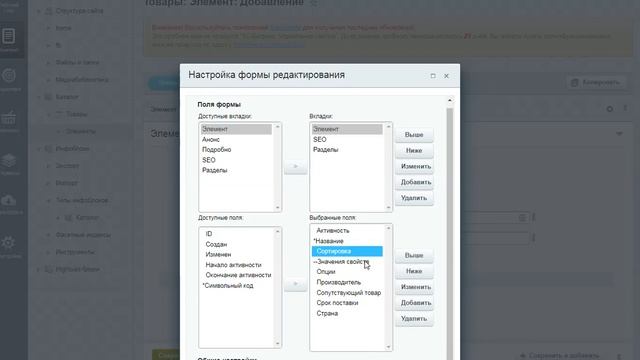Select Разделы in Доступные вкладки list
Screen dimensions: 640x360
pyautogui.click(x=236, y=170)
